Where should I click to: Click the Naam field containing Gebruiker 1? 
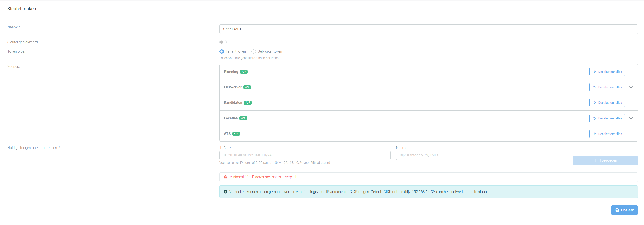[x=428, y=29]
